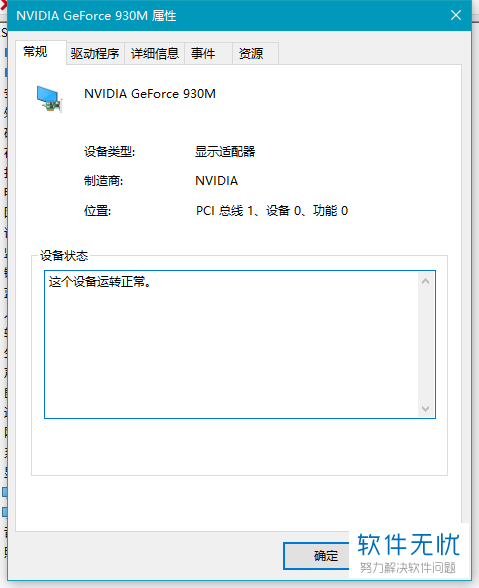Viewport: 479px width, 588px height.
Task: Click the manufacturer value NVIDIA
Action: pos(216,181)
